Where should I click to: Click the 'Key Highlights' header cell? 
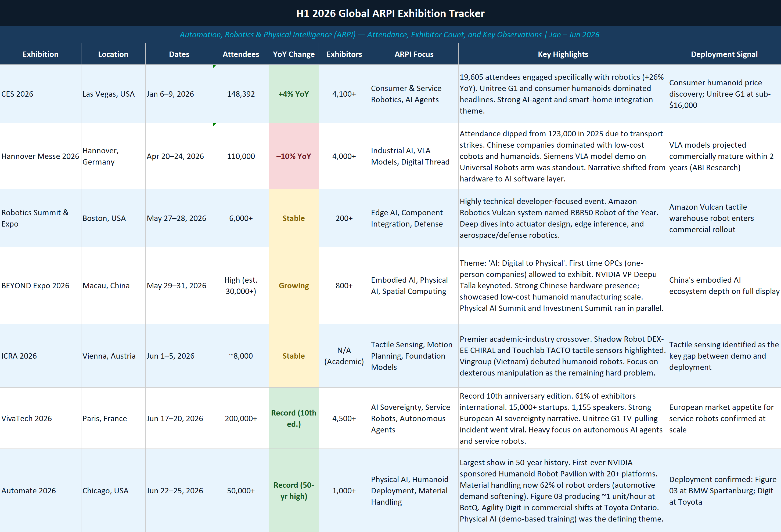pos(563,54)
